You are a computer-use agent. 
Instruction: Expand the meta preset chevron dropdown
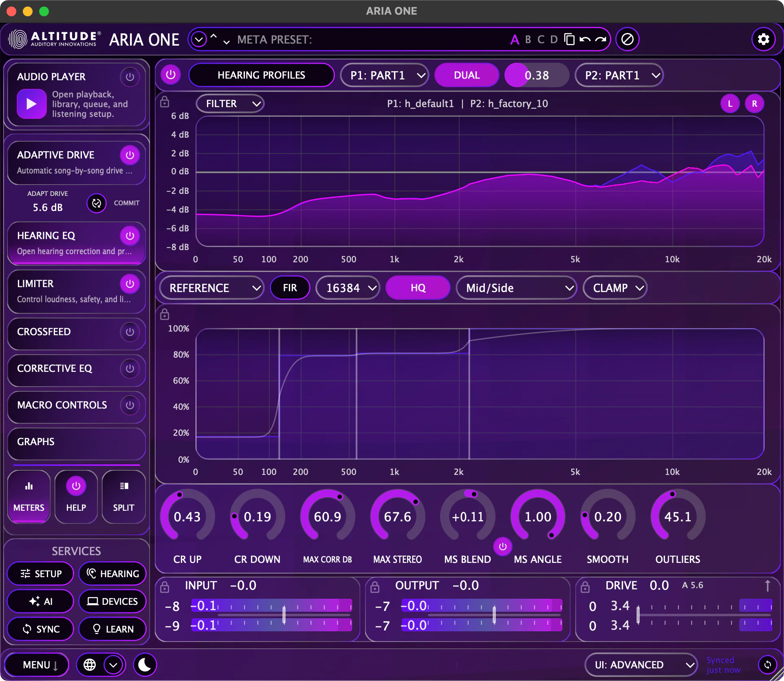coord(199,40)
